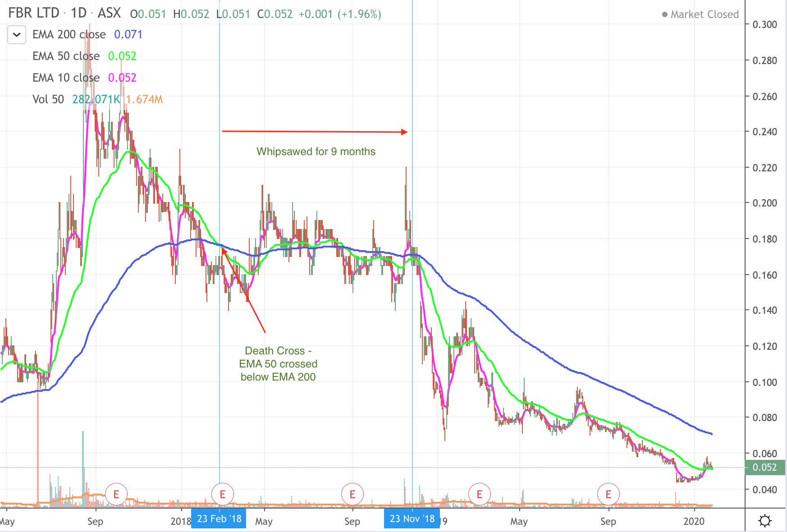This screenshot has height=532, width=787.
Task: Click the EMA 50 value 0.052
Action: point(122,56)
